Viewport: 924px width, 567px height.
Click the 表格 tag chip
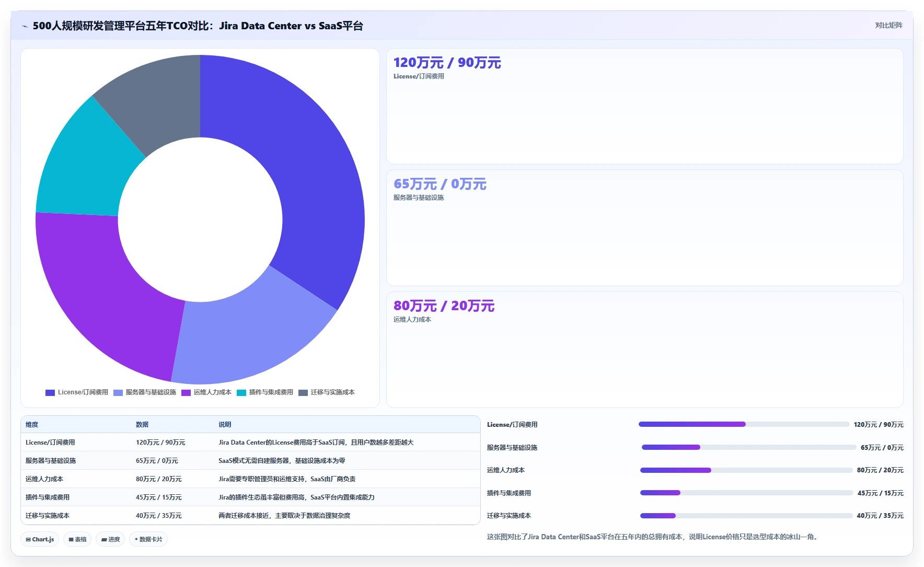click(77, 539)
